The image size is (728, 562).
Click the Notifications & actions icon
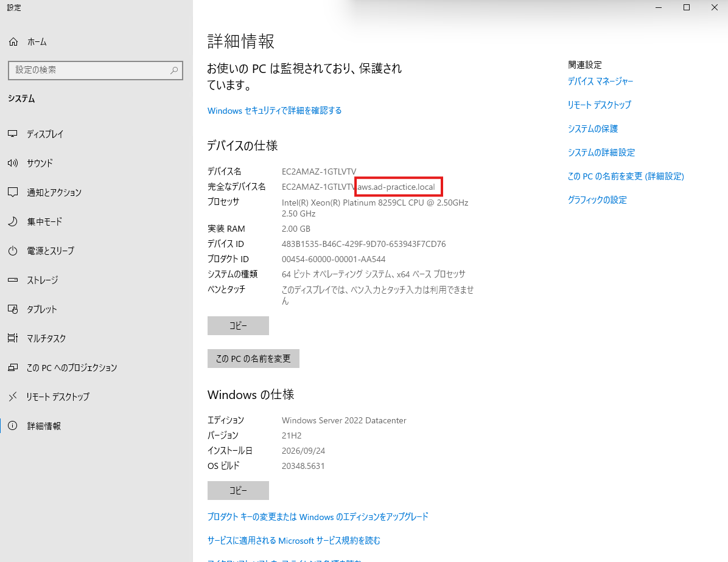click(x=13, y=192)
